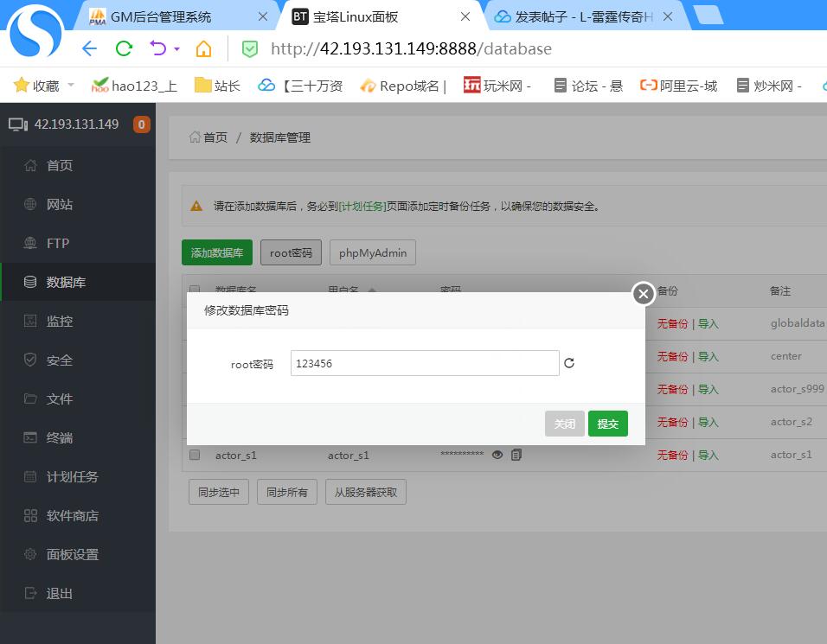Go back using the browser back arrow

click(x=89, y=48)
